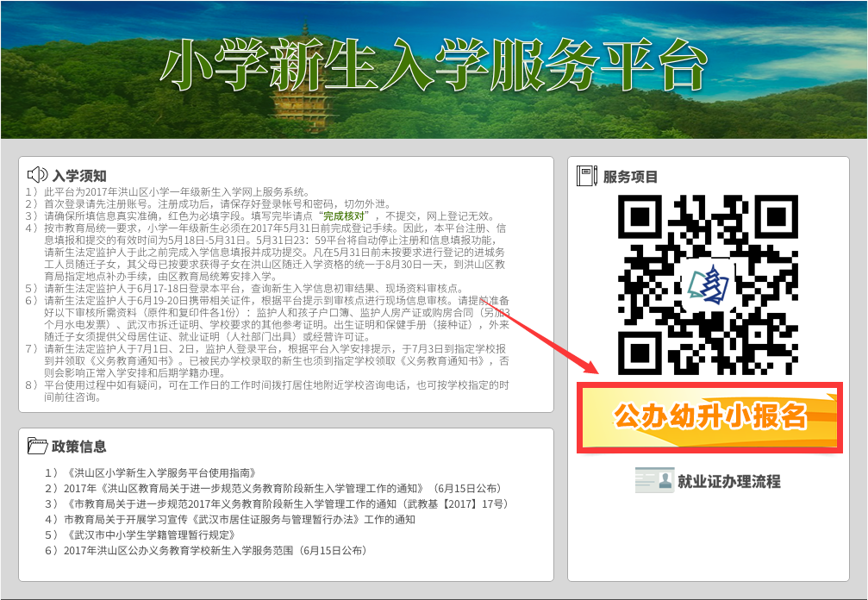The image size is (868, 600).
Task: Open the 武教基【2017】17号 notice link
Action: 284,504
